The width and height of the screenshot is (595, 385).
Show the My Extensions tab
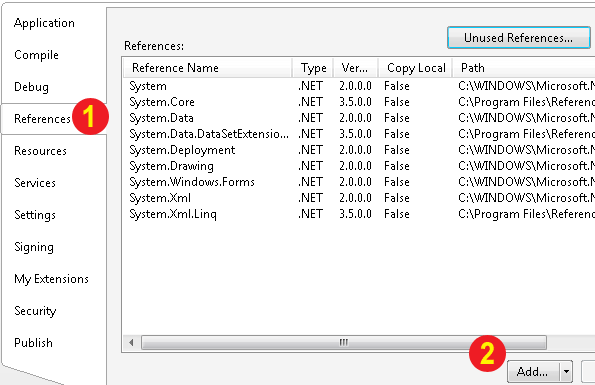[x=51, y=279]
